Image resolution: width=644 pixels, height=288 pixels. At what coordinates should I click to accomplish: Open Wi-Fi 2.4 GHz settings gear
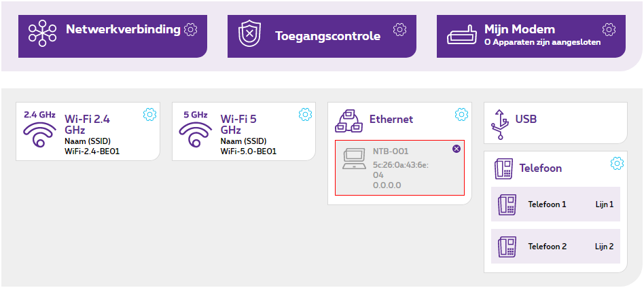coord(149,114)
